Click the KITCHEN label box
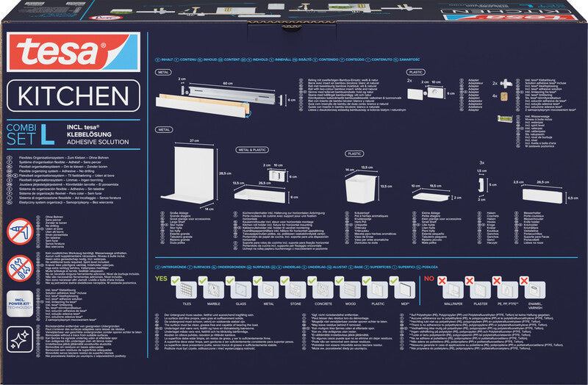Screen dimensions: 588x385 pos(73,96)
